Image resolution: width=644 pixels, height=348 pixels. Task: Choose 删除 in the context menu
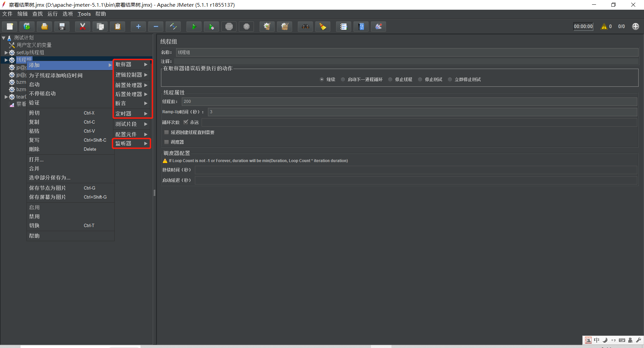pos(70,149)
